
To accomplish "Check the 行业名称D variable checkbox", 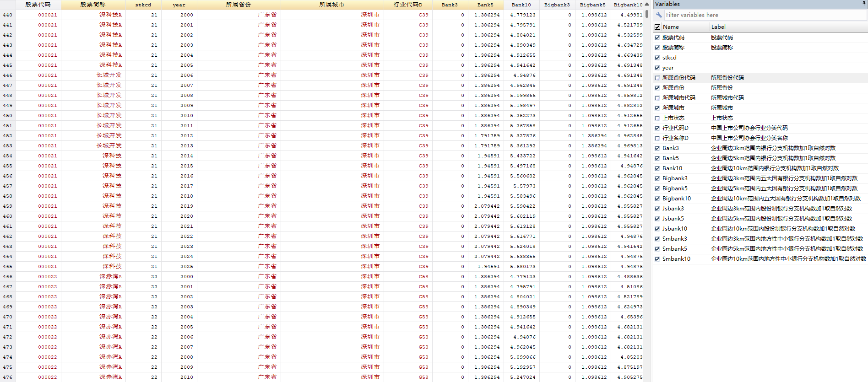I will (657, 138).
